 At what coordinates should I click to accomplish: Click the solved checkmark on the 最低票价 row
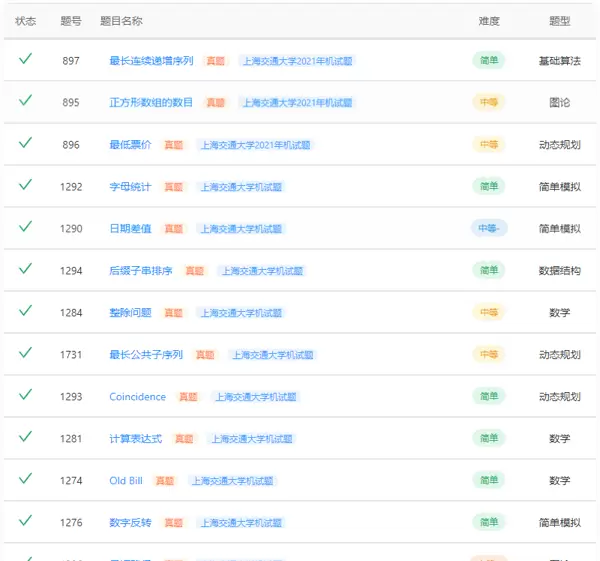pyautogui.click(x=26, y=144)
